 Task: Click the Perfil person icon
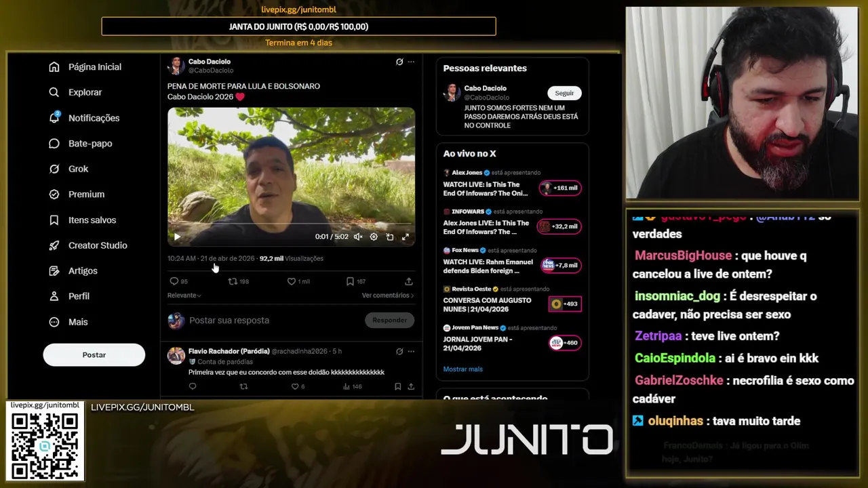(x=54, y=296)
